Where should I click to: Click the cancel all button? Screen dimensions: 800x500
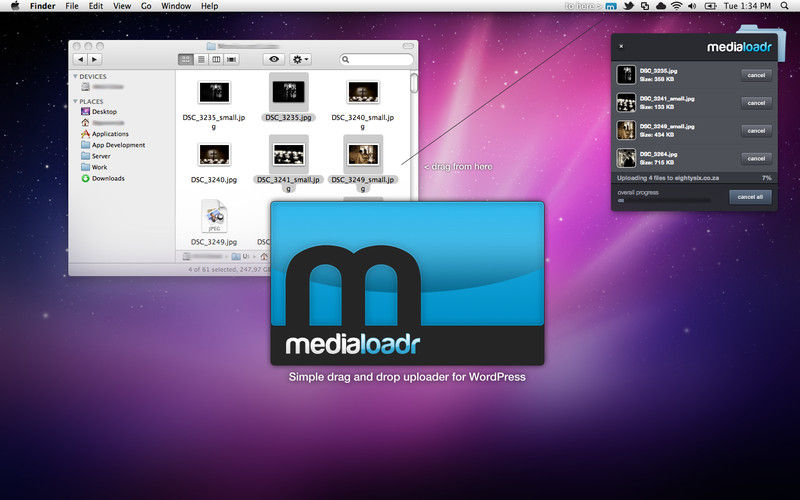pos(750,197)
